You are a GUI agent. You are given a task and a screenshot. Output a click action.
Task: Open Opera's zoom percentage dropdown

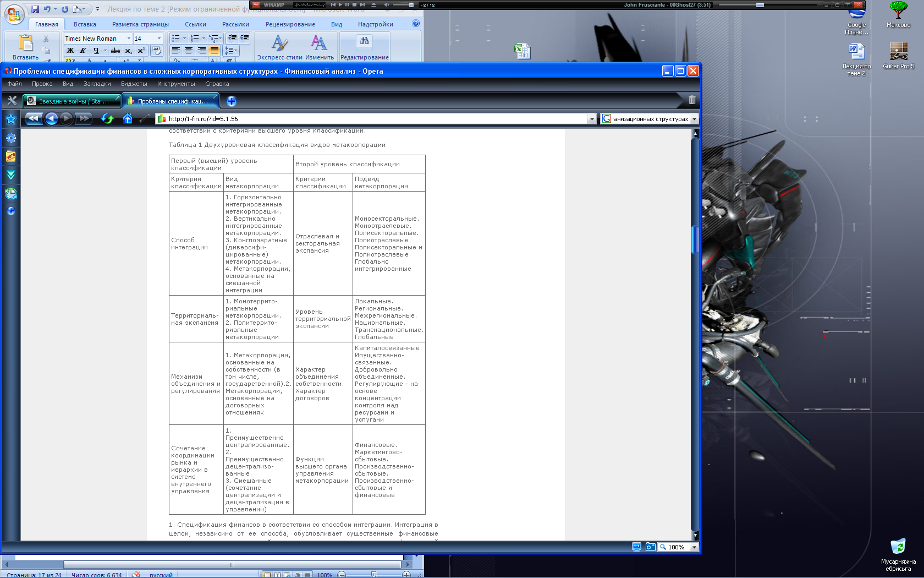pyautogui.click(x=694, y=547)
